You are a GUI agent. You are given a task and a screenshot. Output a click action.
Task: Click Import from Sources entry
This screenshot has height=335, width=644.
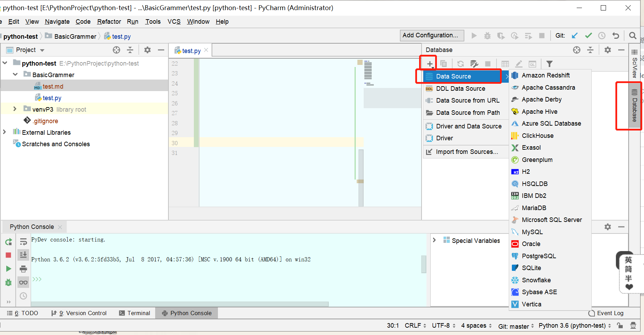coord(466,152)
